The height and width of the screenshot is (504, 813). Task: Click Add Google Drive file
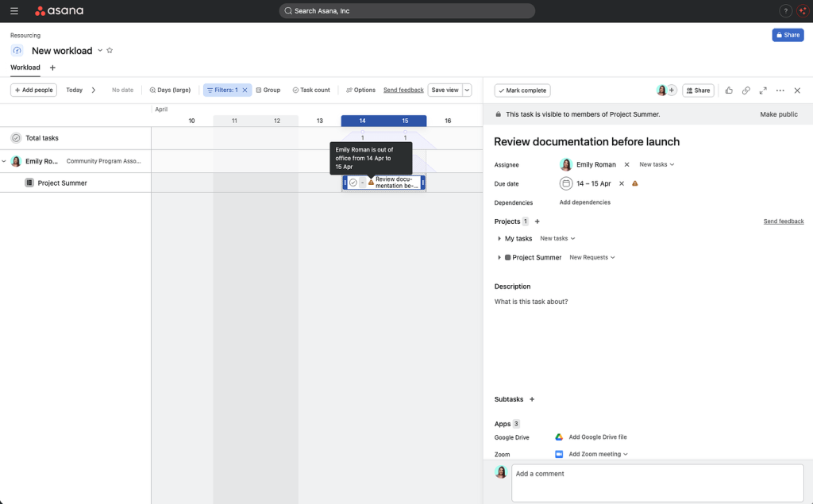[597, 437]
